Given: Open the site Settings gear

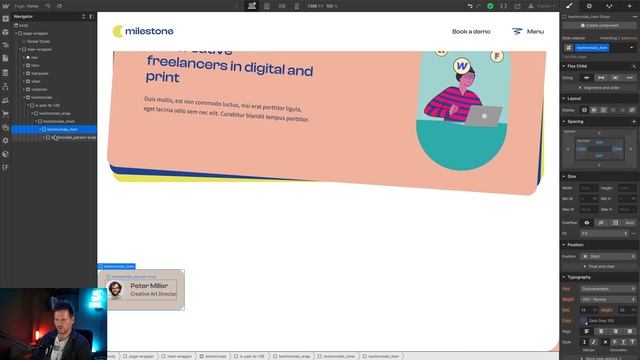Looking at the screenshot, I should click(6, 140).
